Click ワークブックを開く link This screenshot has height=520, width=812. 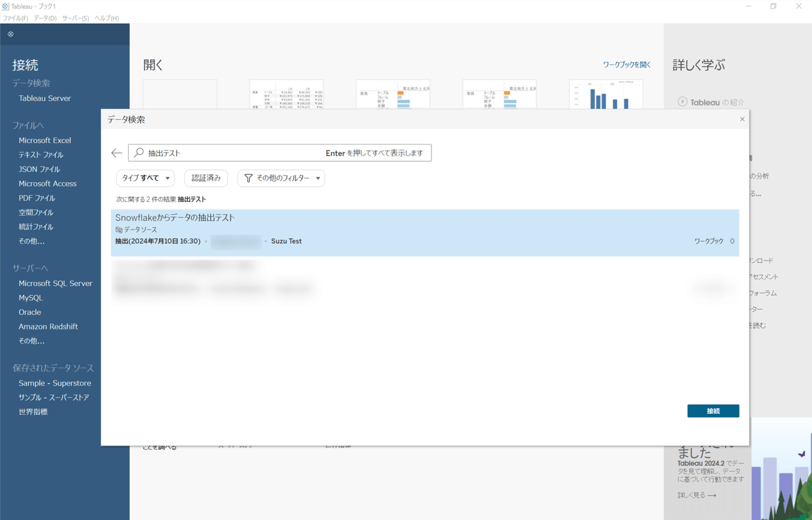click(626, 65)
